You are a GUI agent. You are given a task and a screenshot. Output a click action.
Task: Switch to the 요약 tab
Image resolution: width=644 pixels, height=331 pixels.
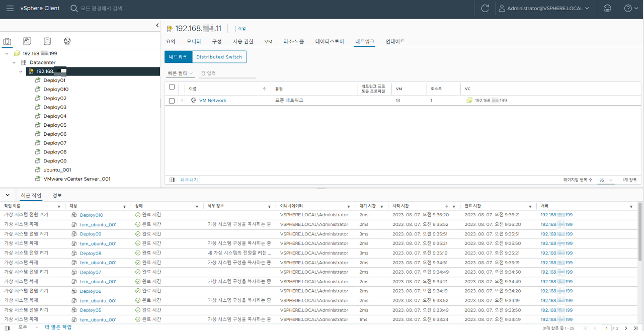click(171, 42)
